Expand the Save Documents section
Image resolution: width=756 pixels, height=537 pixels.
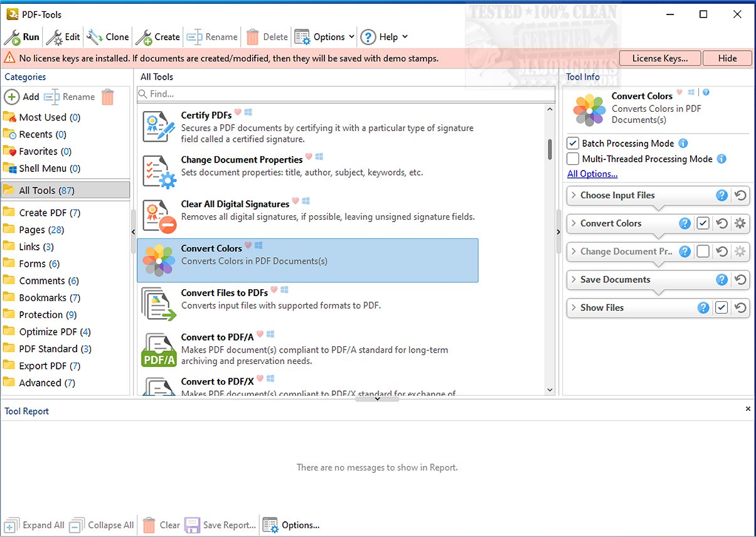click(x=573, y=280)
